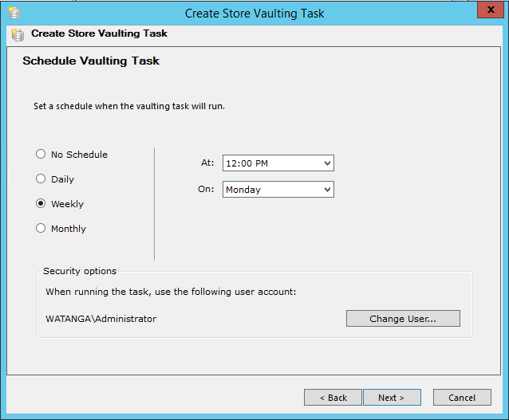Click the 12:00 PM time field
Image resolution: width=509 pixels, height=420 pixels.
point(278,163)
